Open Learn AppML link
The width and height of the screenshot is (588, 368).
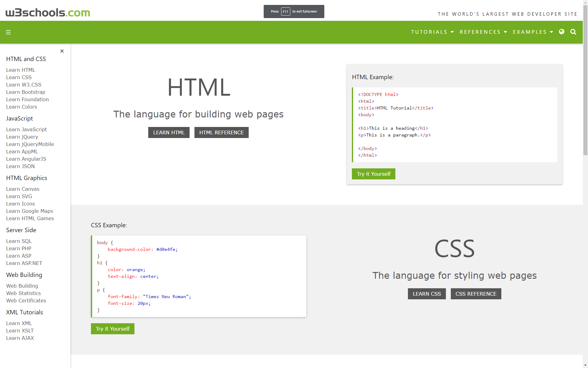pos(22,151)
